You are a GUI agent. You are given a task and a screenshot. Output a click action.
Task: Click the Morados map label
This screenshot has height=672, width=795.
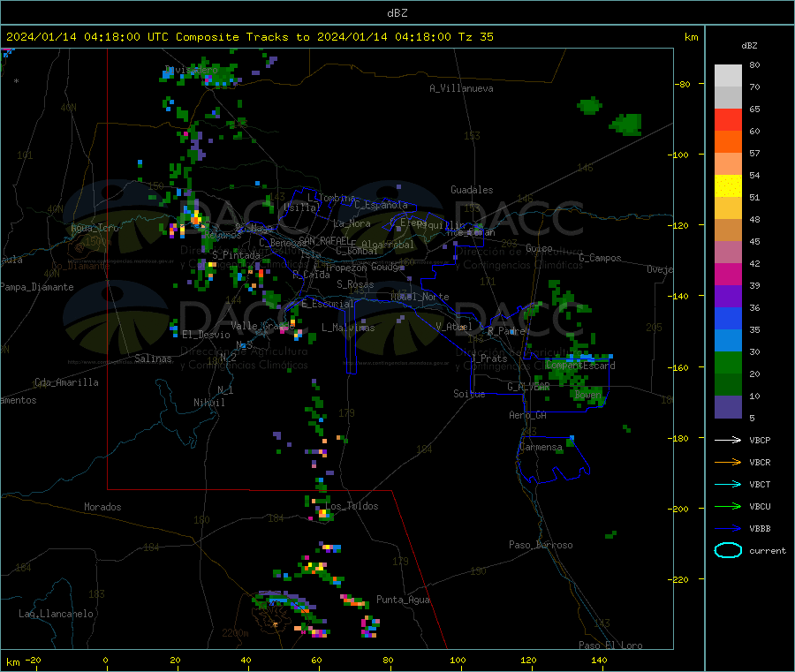tap(102, 507)
